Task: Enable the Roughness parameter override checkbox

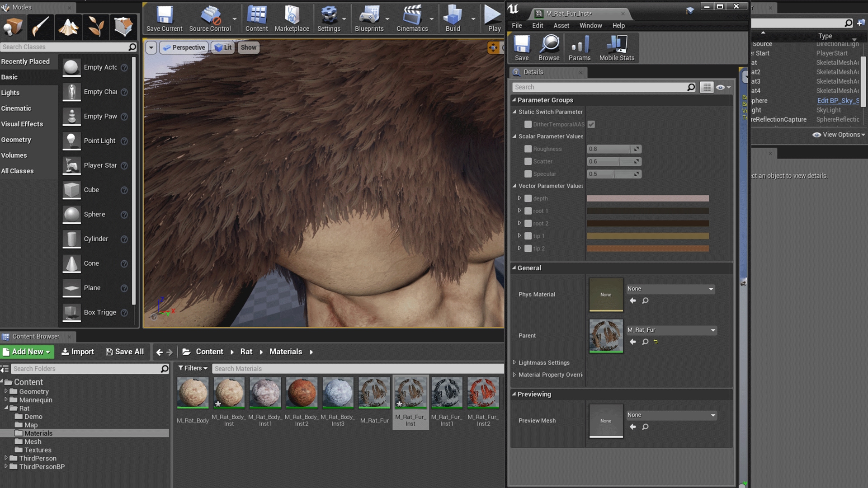Action: [x=528, y=149]
